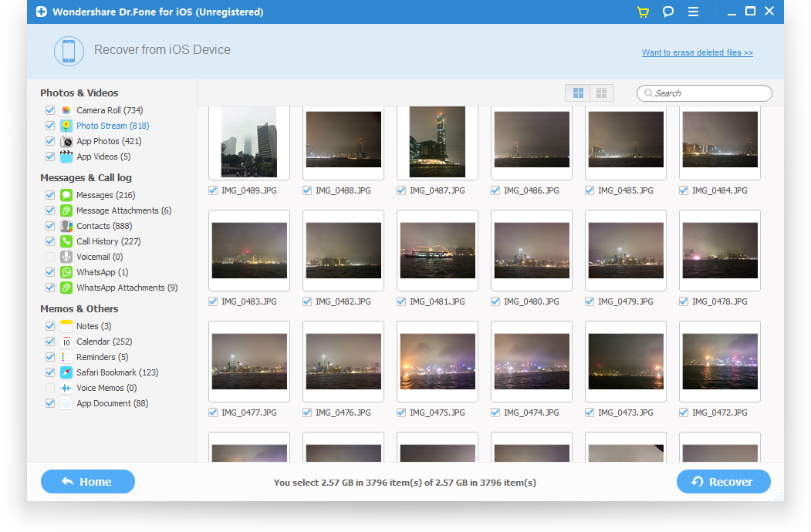
Task: Deselect the IMG_0481.JPG photo checkbox
Action: tap(401, 301)
